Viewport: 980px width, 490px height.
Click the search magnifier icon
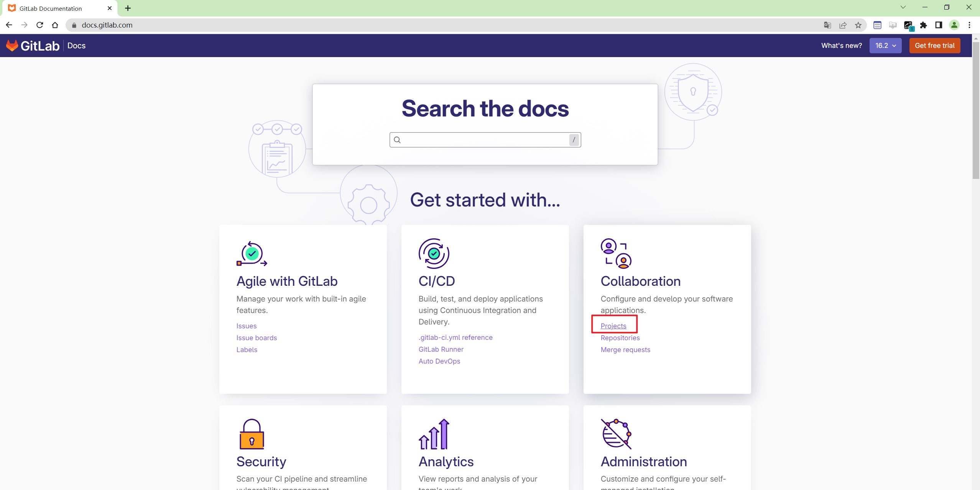[397, 140]
